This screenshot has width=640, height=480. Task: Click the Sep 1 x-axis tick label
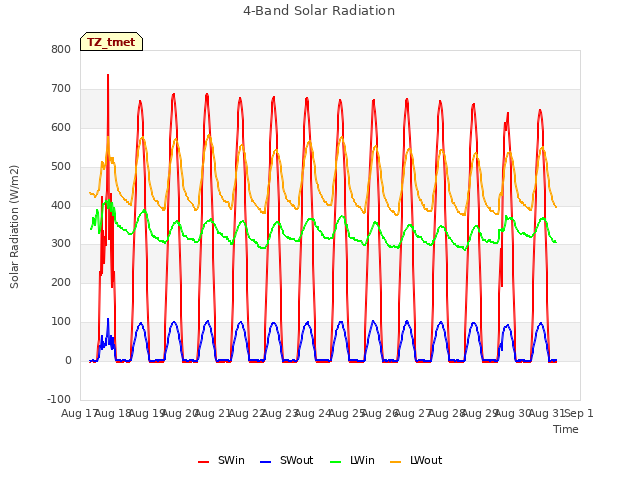pyautogui.click(x=579, y=413)
